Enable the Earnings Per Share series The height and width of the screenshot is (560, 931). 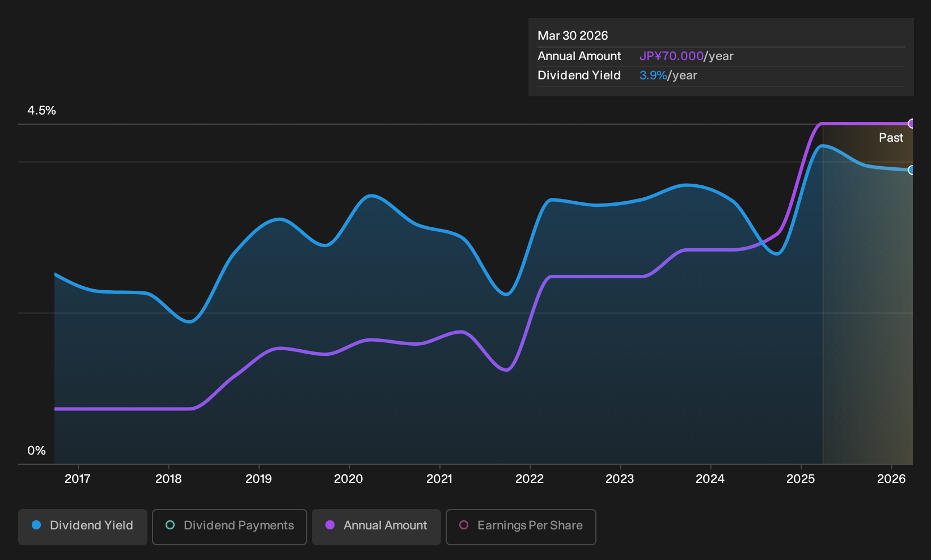[521, 527]
